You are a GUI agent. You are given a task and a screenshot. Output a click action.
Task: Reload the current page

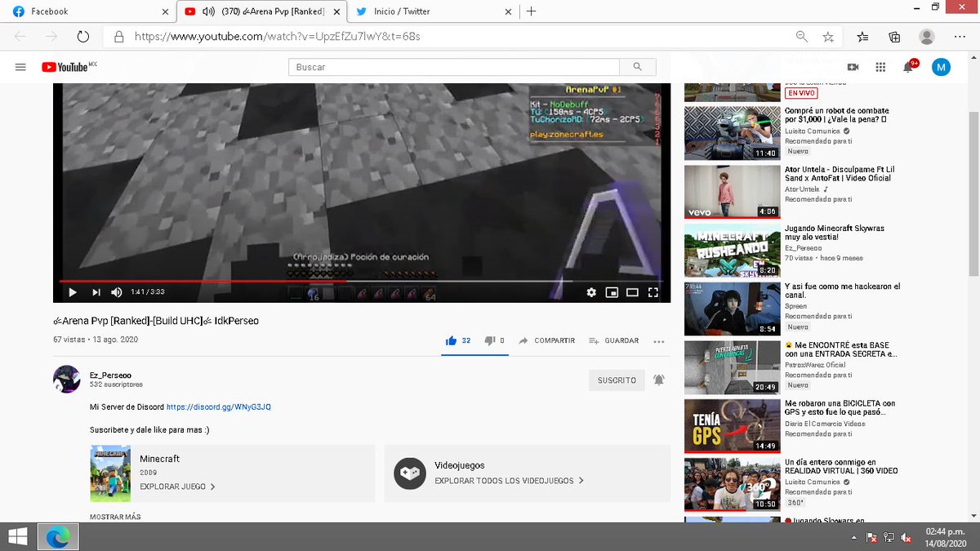[x=82, y=37]
